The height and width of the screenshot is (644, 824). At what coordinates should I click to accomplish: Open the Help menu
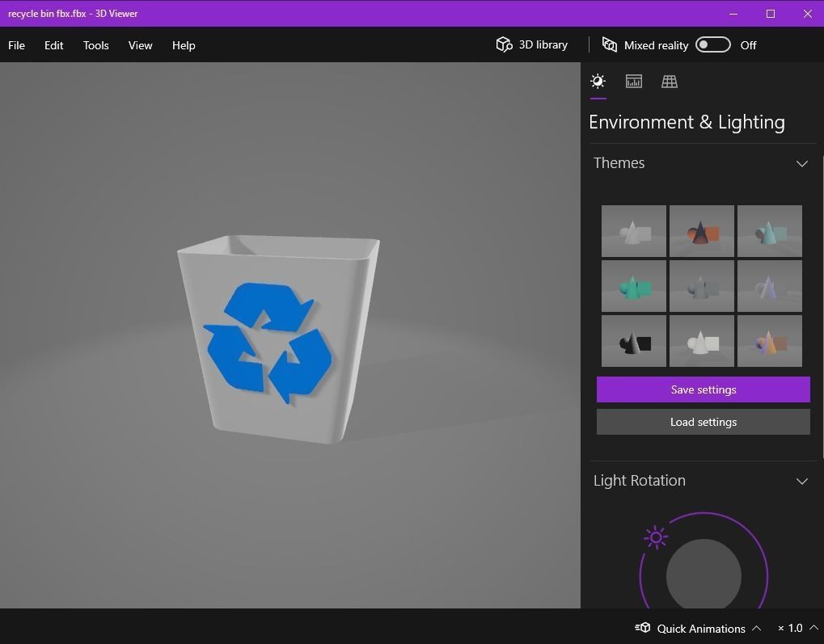click(184, 45)
